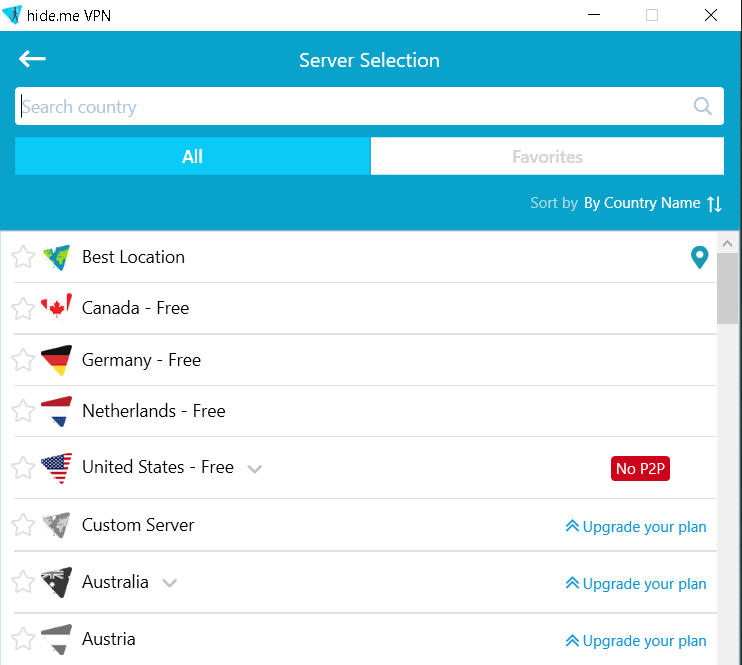Favorite Austria with its star
This screenshot has height=665, width=742.
click(23, 639)
